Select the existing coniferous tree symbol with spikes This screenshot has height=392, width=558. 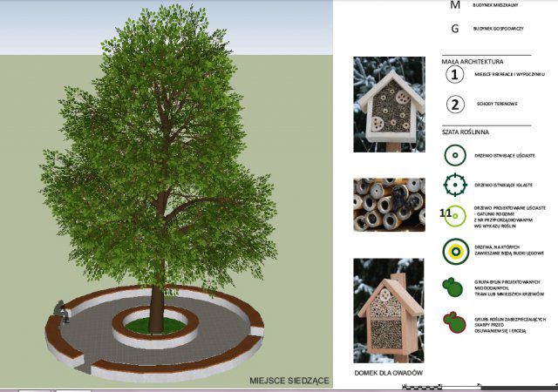455,185
